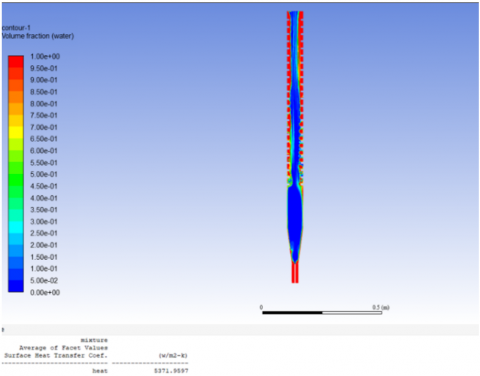Select legend value 3.00e-01

[x=44, y=222]
